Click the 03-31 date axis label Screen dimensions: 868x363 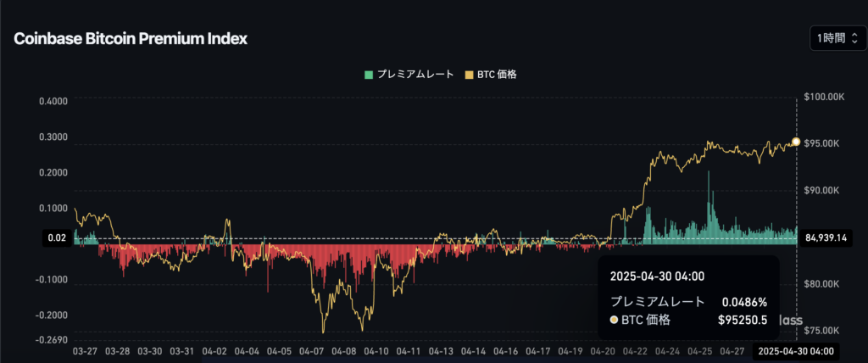[182, 351]
